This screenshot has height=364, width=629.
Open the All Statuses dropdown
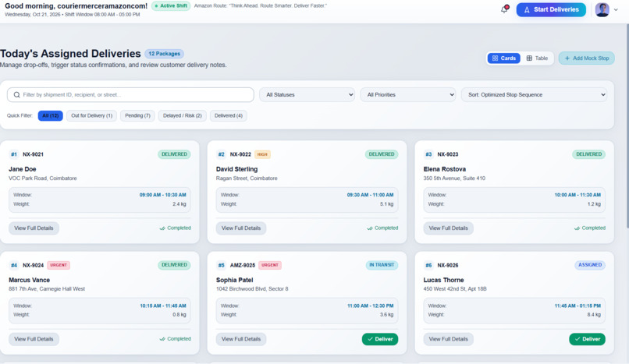tap(307, 95)
